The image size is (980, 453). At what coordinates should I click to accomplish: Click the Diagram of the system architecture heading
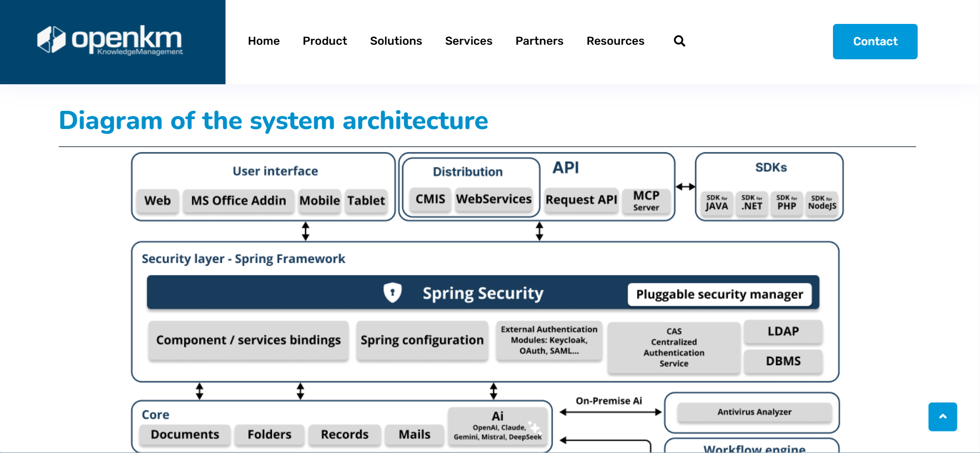pyautogui.click(x=273, y=121)
